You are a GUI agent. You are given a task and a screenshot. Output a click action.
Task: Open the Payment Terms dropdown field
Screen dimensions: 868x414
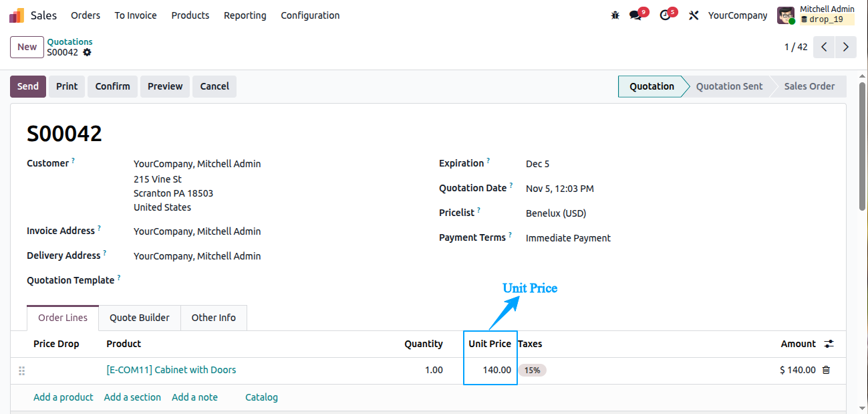568,238
